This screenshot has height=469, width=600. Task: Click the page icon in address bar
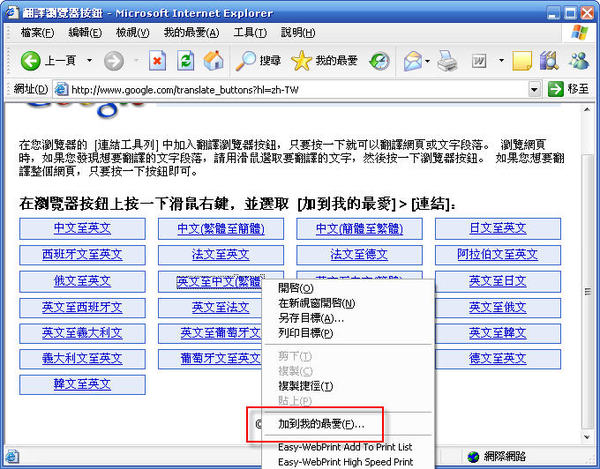[61, 90]
